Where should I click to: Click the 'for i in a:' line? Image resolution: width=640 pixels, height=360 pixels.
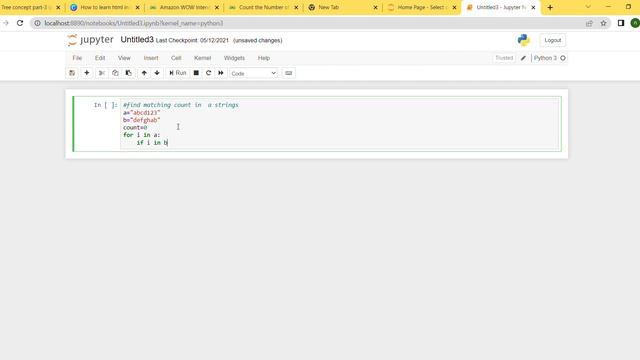(142, 135)
